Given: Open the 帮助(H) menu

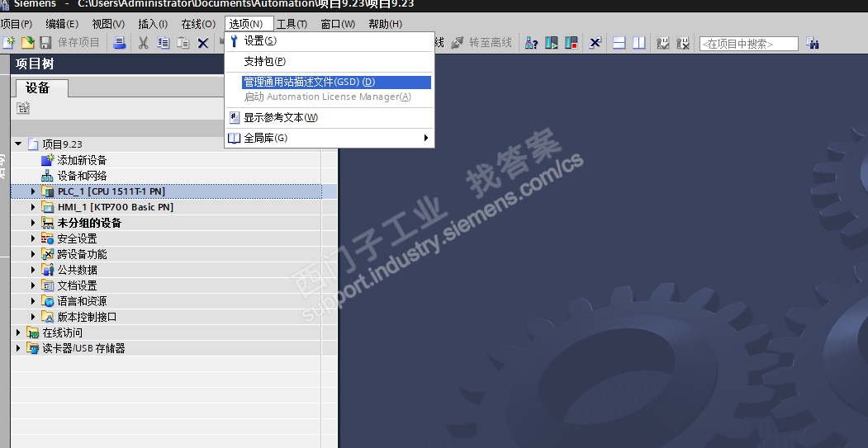Looking at the screenshot, I should click(x=386, y=24).
